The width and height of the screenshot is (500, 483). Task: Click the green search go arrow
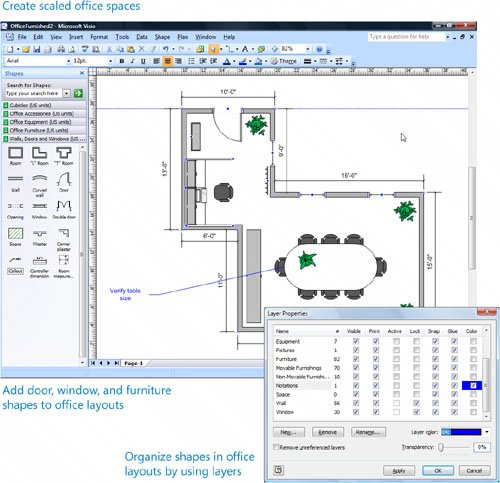(x=78, y=93)
